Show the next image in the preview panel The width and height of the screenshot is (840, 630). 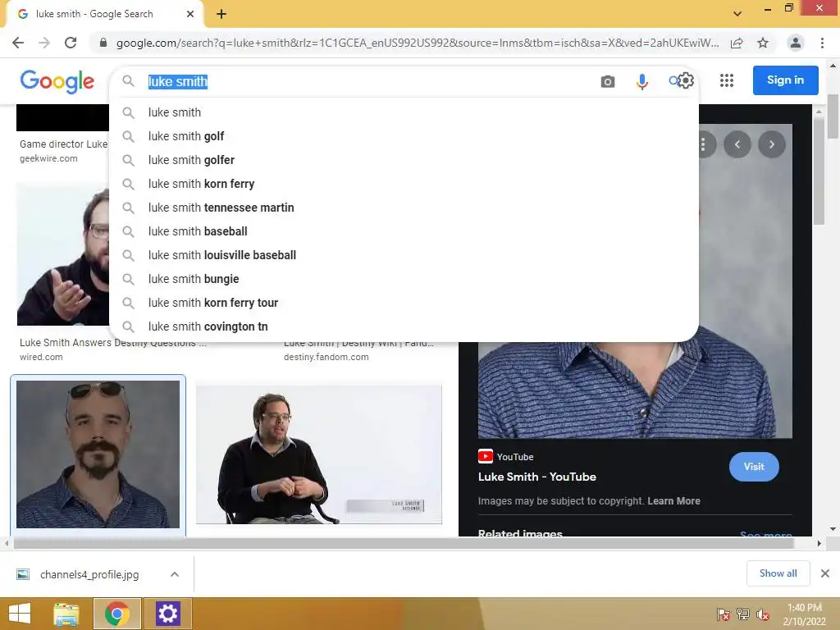[x=771, y=144]
